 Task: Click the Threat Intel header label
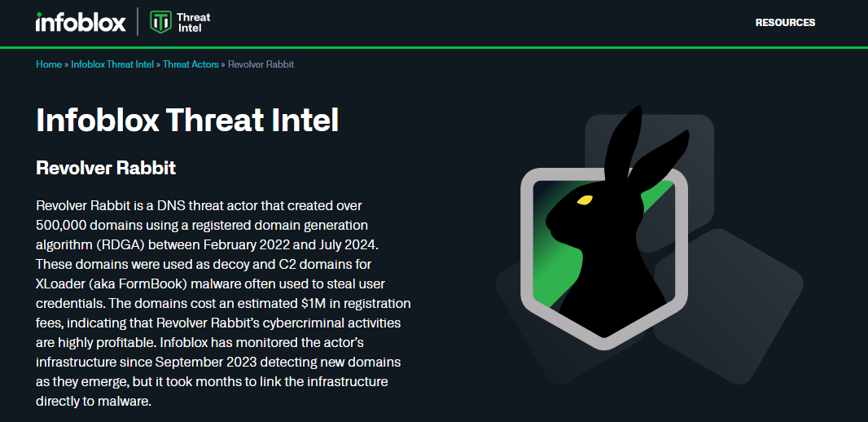tap(193, 22)
